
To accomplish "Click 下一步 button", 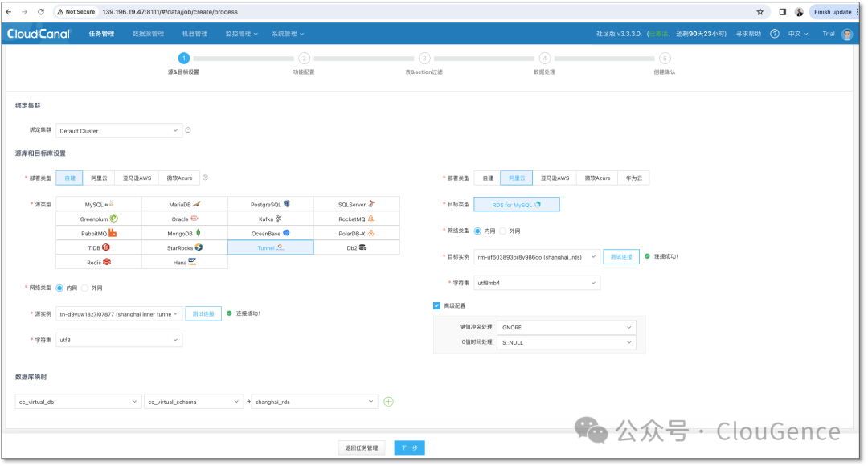I will coord(409,448).
